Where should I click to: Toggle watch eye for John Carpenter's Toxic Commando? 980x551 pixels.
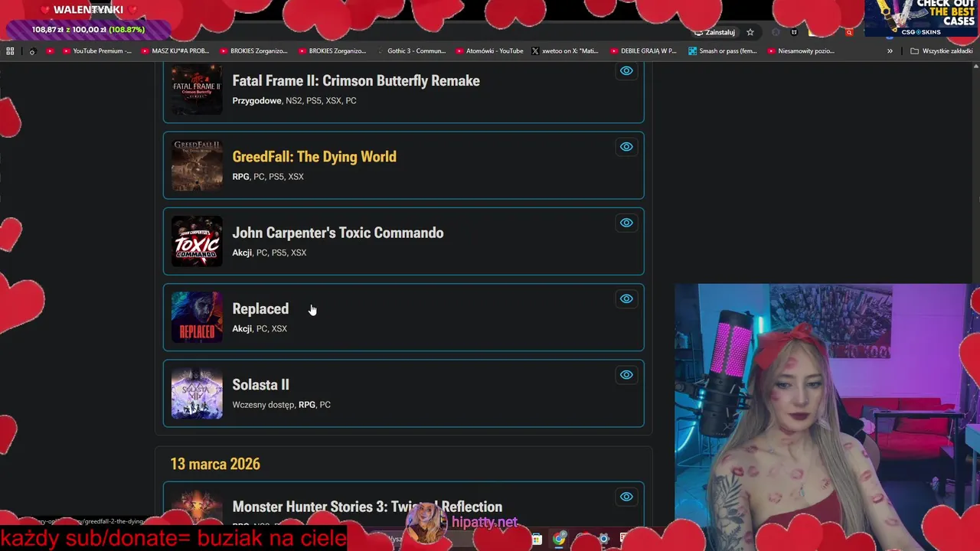626,223
